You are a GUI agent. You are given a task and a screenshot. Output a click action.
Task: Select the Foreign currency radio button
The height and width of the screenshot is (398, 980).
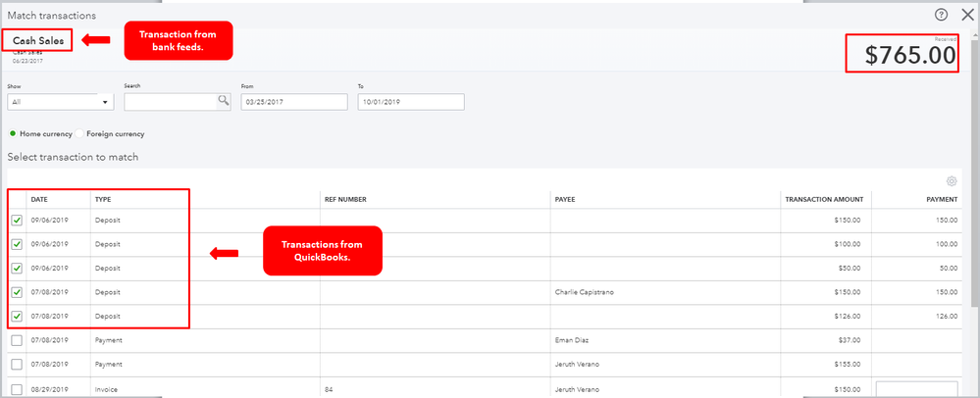tap(79, 133)
